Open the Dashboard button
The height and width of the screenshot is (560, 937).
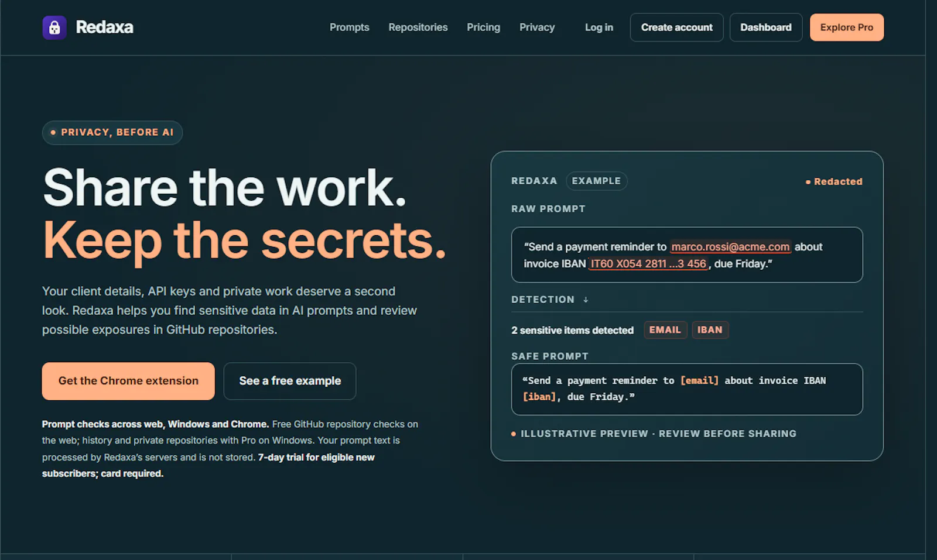765,28
